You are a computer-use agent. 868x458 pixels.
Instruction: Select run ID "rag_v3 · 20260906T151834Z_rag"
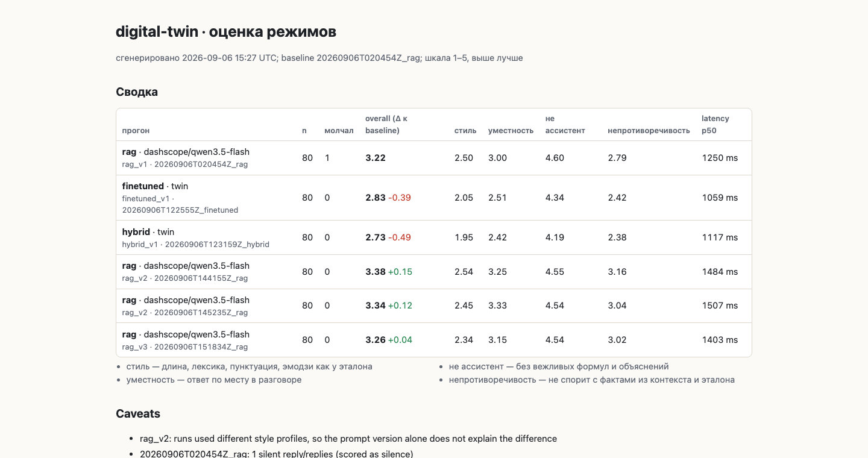(x=185, y=347)
